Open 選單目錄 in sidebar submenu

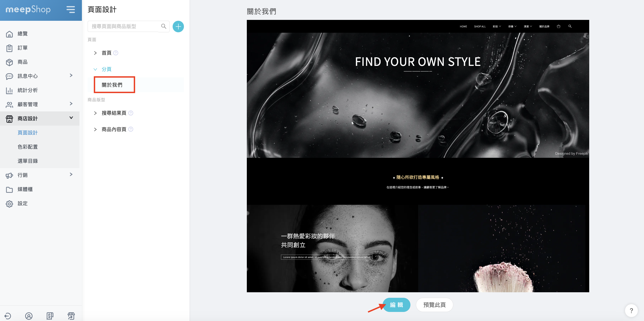point(28,161)
